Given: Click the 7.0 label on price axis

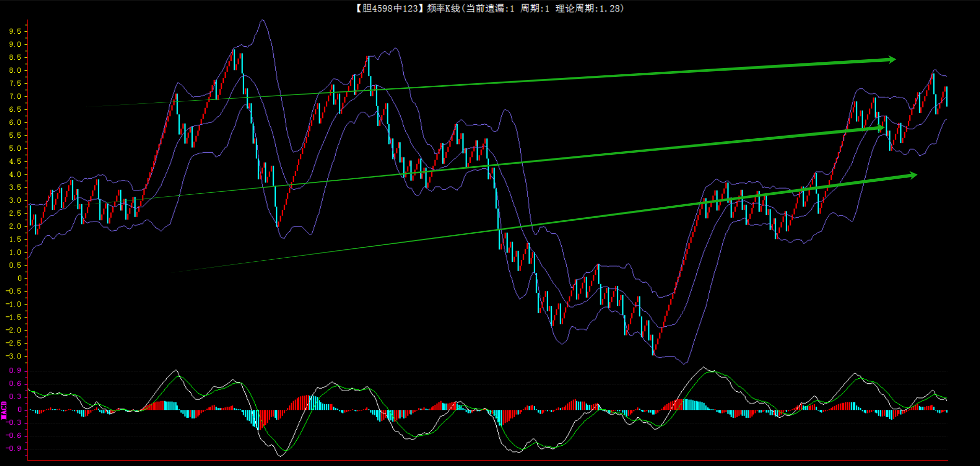Looking at the screenshot, I should coord(15,97).
